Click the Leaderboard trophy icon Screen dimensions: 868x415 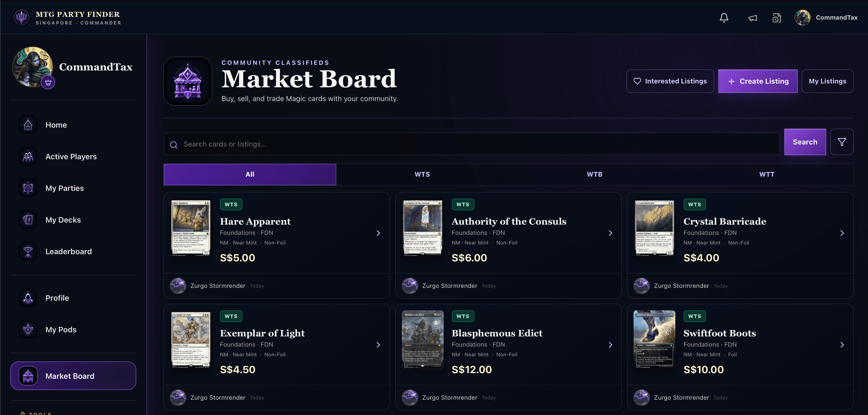pos(28,251)
